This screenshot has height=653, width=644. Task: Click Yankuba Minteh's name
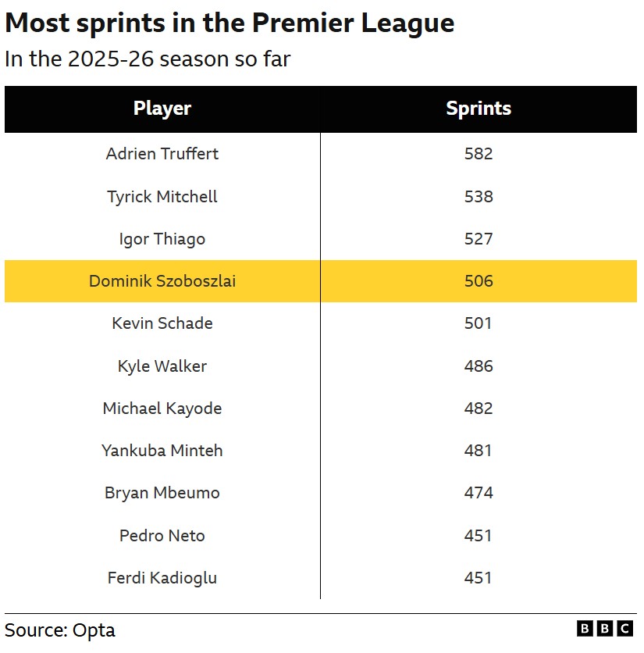162,451
